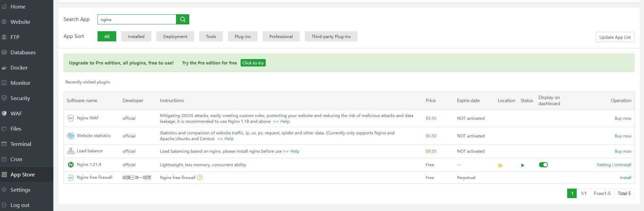
Task: Click the Nginx WAF software name
Action: click(x=88, y=118)
